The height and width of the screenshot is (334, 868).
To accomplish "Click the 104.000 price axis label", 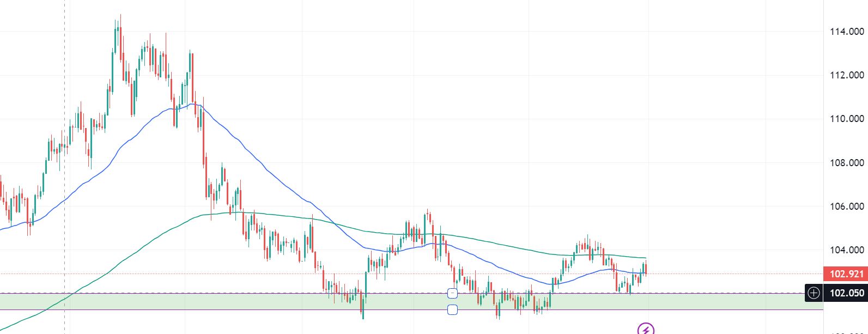I will pyautogui.click(x=846, y=250).
